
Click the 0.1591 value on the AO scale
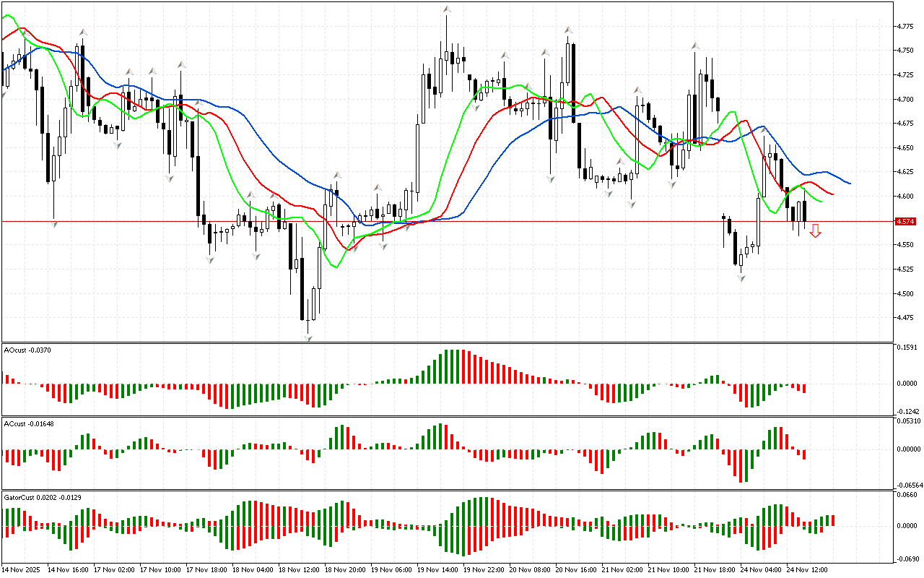(x=907, y=348)
